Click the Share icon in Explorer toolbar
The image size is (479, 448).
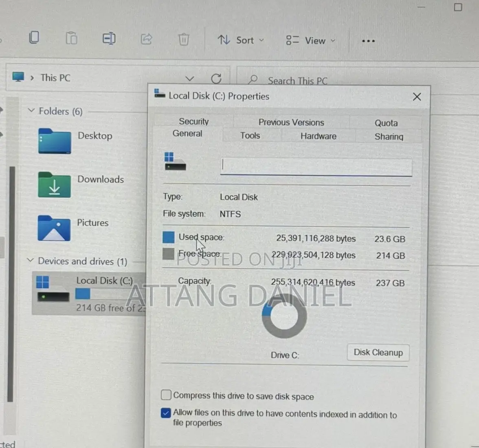point(146,39)
